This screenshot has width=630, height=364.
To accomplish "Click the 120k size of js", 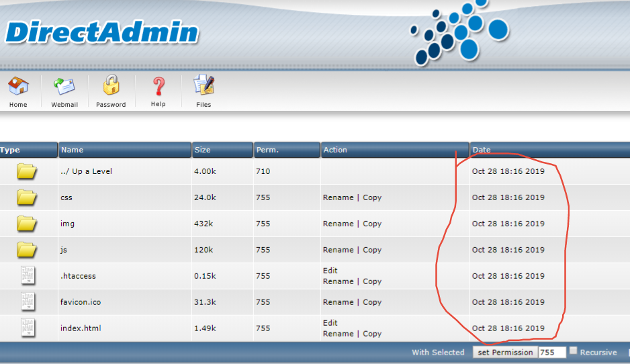I will (204, 250).
